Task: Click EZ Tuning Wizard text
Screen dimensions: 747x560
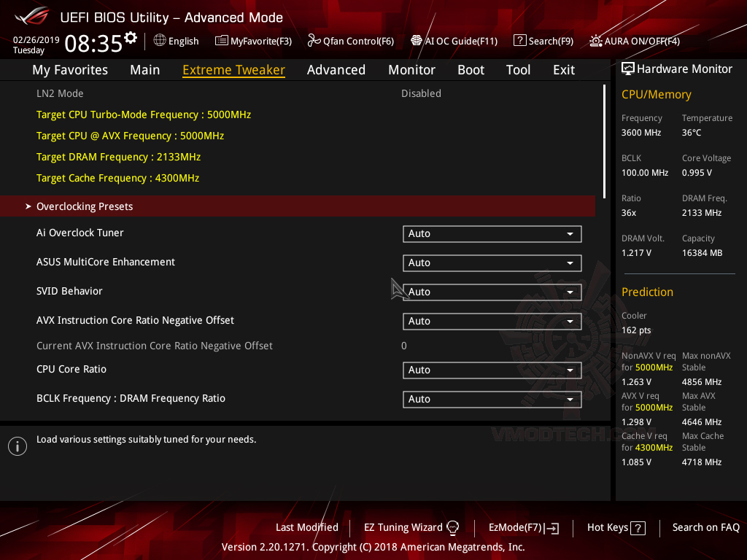Action: 403,527
